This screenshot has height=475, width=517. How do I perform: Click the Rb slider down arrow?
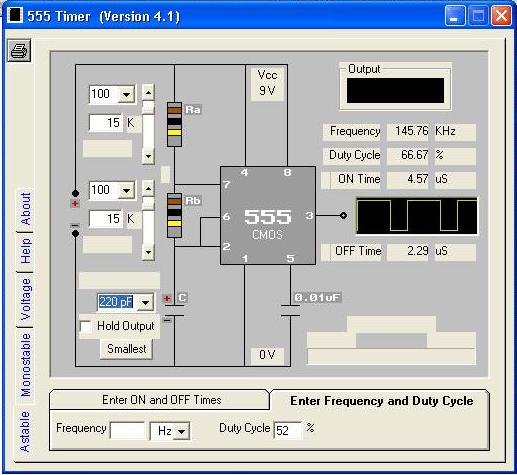148,252
